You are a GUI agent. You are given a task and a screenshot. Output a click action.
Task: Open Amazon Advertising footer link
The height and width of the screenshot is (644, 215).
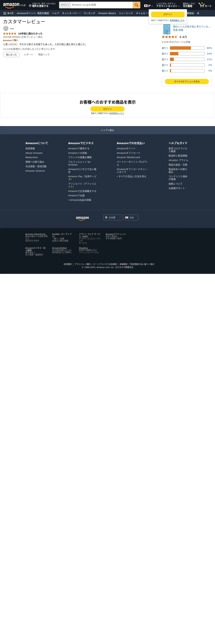35,234
